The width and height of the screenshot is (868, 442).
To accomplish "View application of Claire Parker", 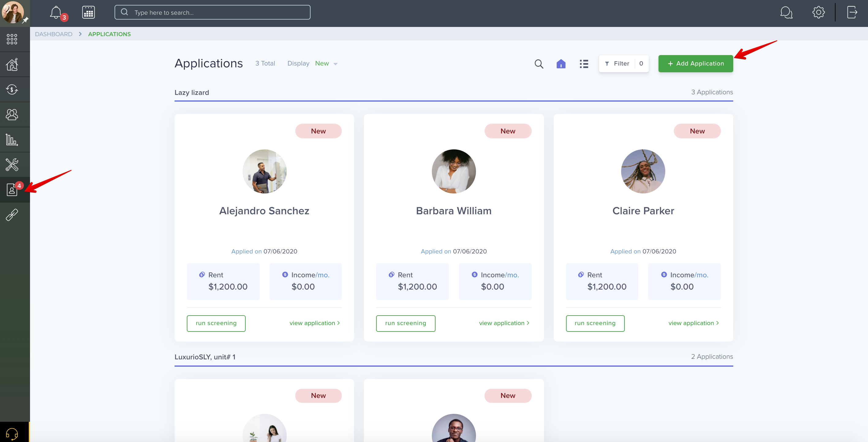I will (693, 323).
